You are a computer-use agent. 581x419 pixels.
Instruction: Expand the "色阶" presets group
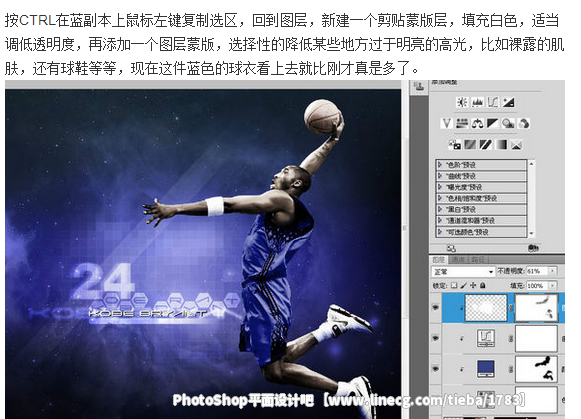click(x=440, y=164)
